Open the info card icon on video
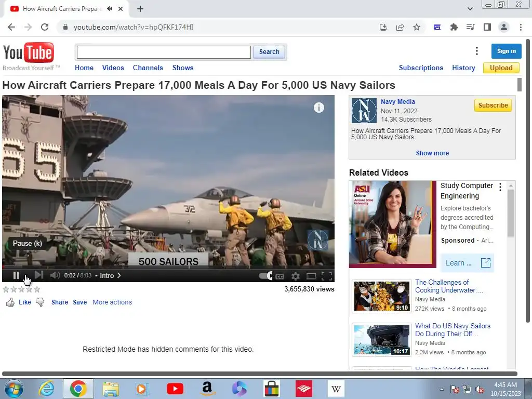Screen dimensions: 532x399 (318, 108)
